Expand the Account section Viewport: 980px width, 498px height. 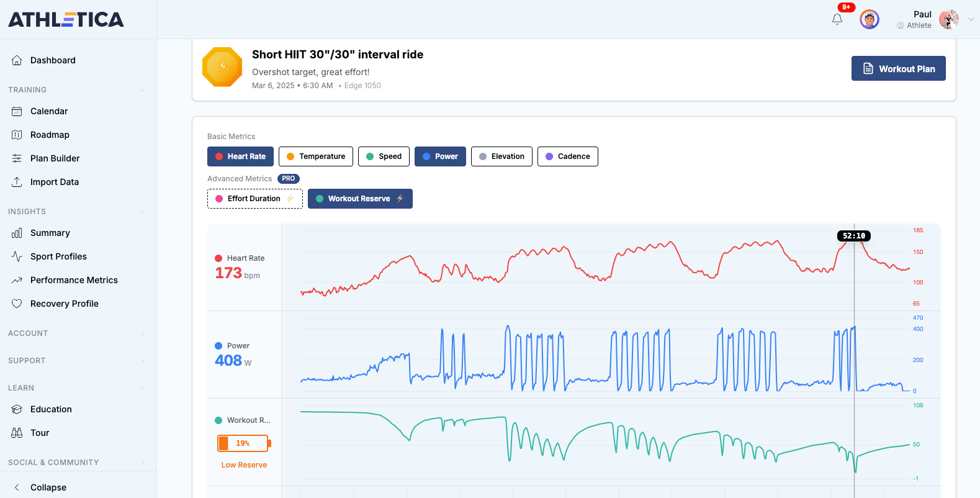point(143,333)
